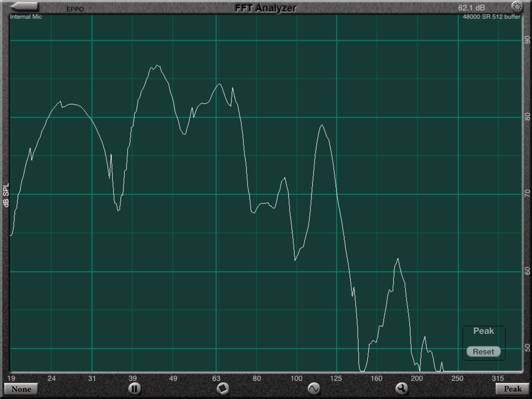The width and height of the screenshot is (532, 399).
Task: Tap the camera shutter snapshot icon
Action: tap(517, 6)
